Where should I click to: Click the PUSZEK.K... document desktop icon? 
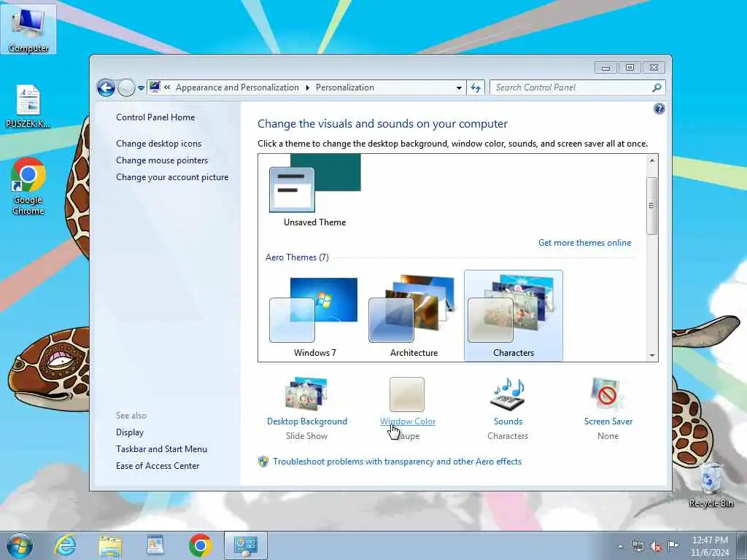28,106
